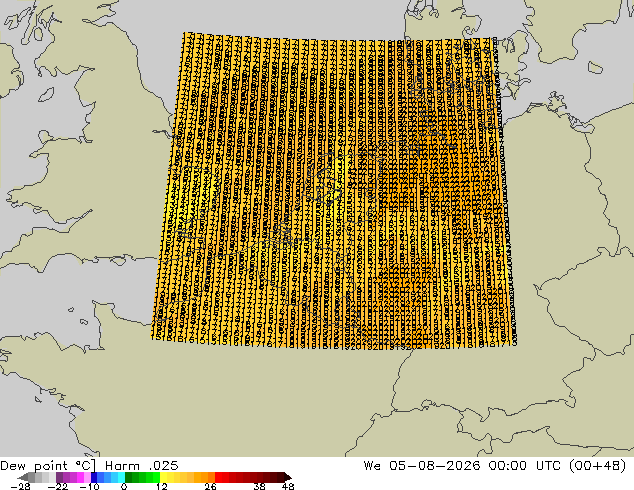Click the -28 value on the legend
634x490 pixels.
[20, 486]
